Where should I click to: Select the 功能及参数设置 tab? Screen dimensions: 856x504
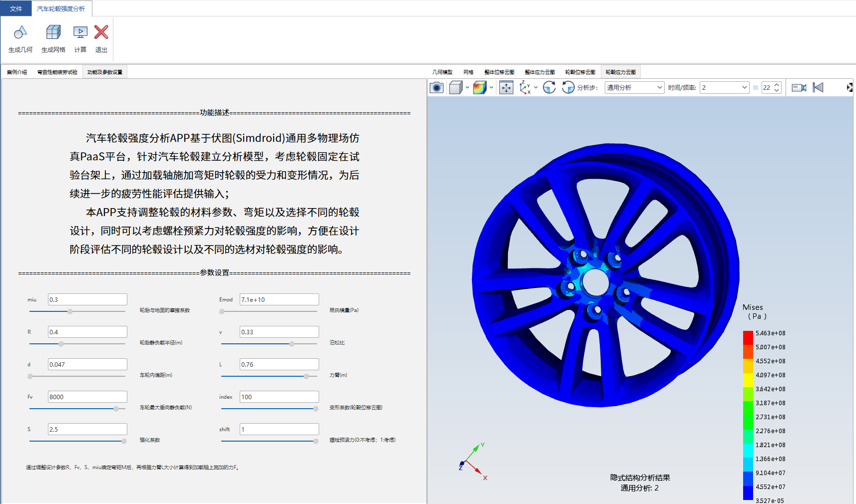[x=105, y=72]
